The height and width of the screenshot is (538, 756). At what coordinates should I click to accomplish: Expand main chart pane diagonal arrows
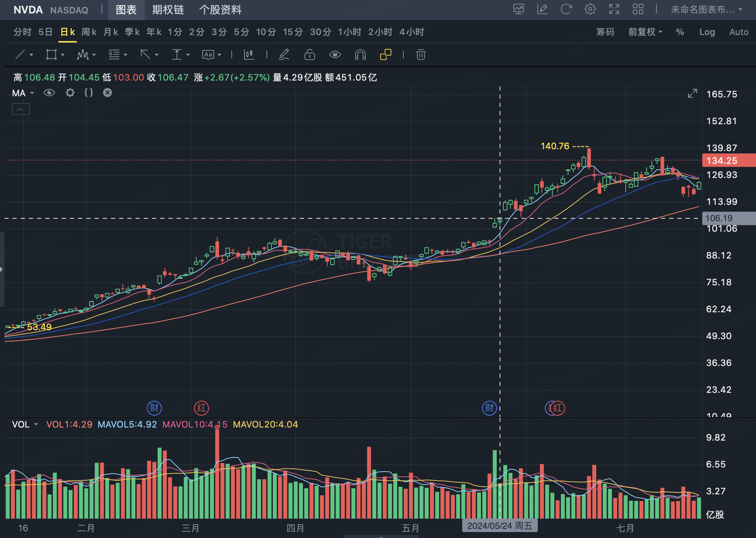coord(693,93)
